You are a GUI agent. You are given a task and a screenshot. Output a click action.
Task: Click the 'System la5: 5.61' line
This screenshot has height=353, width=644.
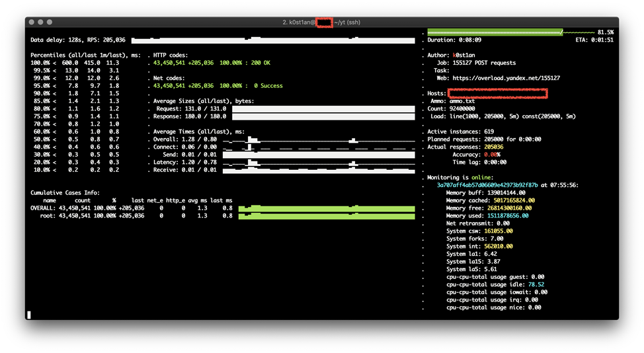pyautogui.click(x=471, y=270)
